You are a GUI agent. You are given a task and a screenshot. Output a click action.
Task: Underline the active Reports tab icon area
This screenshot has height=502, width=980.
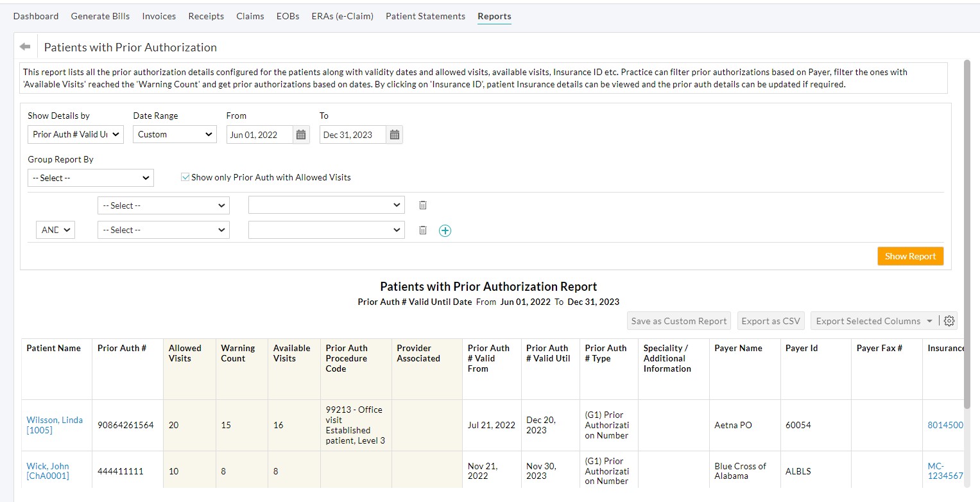point(494,16)
